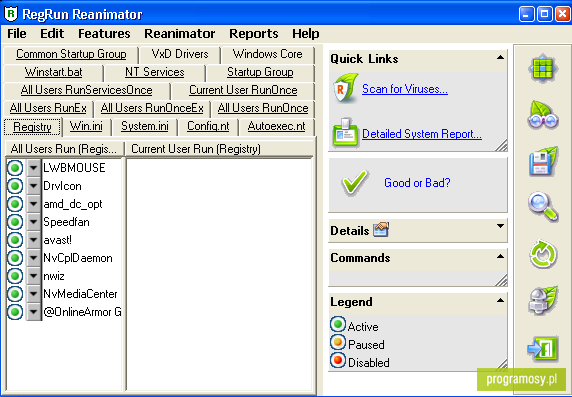Click the magnifying glass sidebar icon
Viewport: 572px width, 397px height.
click(543, 207)
